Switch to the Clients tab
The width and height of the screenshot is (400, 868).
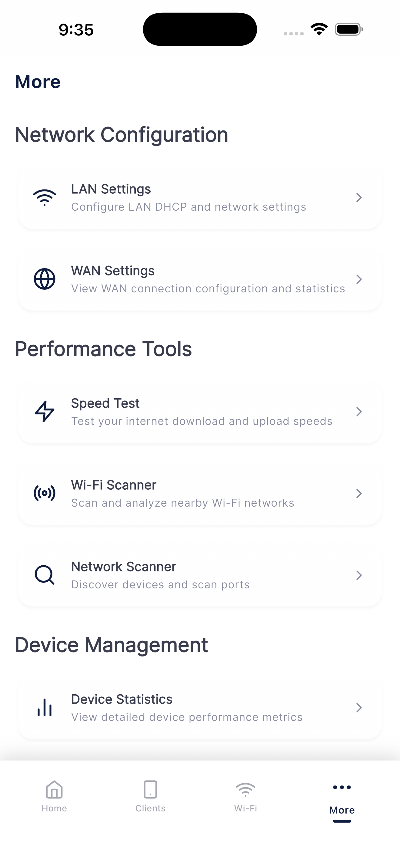[150, 799]
